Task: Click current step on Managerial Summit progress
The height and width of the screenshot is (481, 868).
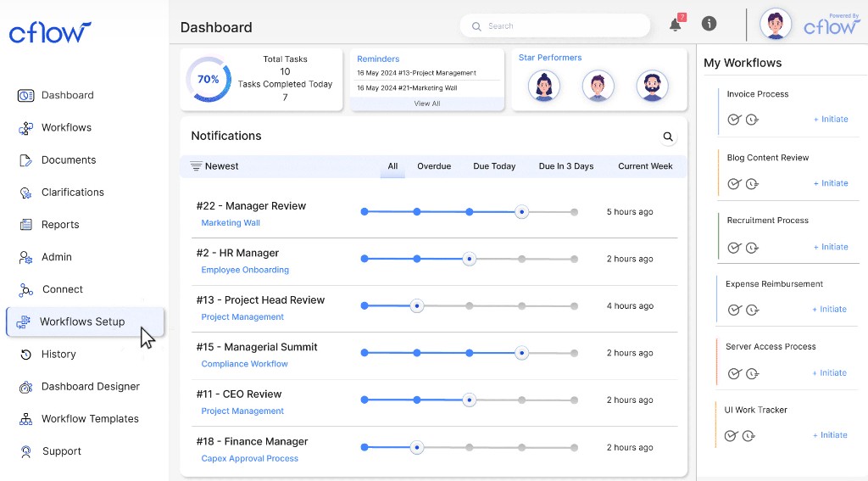Action: 521,353
